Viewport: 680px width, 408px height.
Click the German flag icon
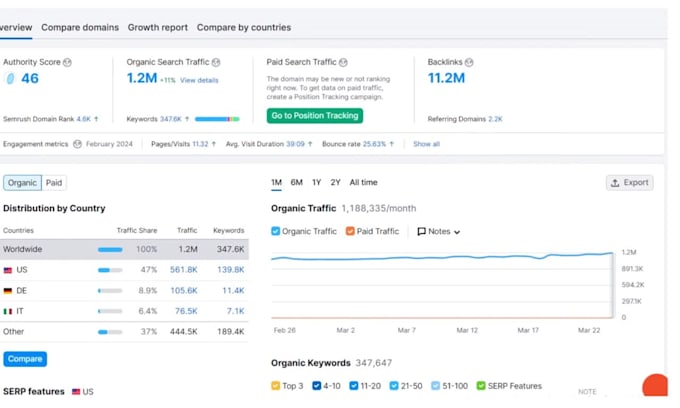8,291
